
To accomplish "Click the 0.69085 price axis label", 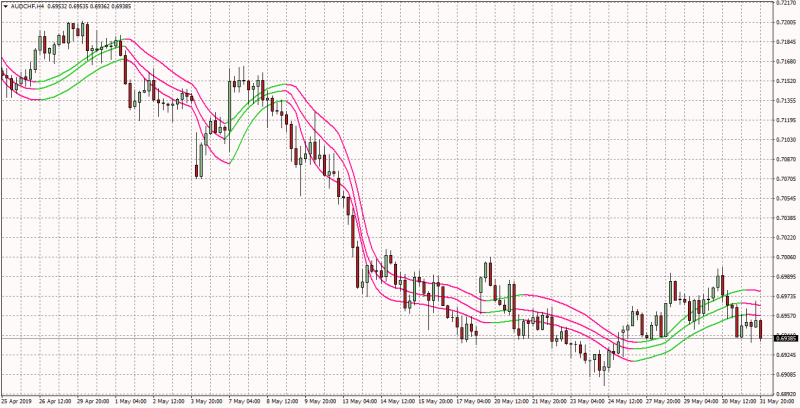I will (786, 375).
